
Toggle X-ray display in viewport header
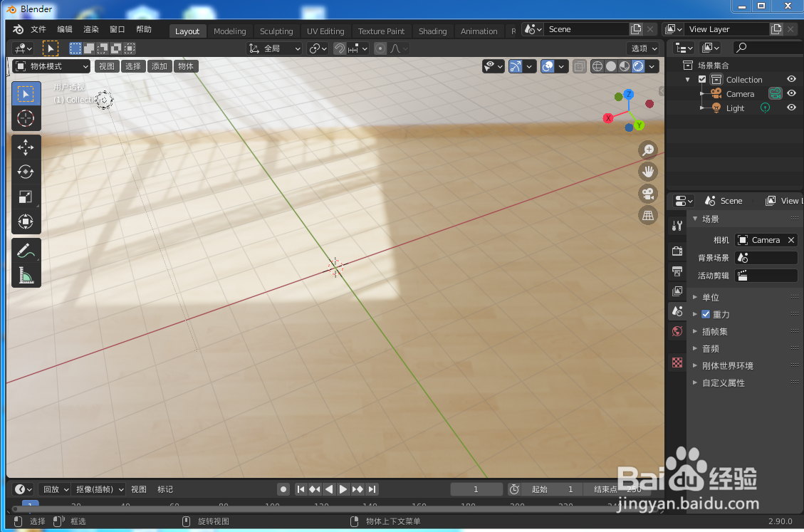[x=580, y=66]
